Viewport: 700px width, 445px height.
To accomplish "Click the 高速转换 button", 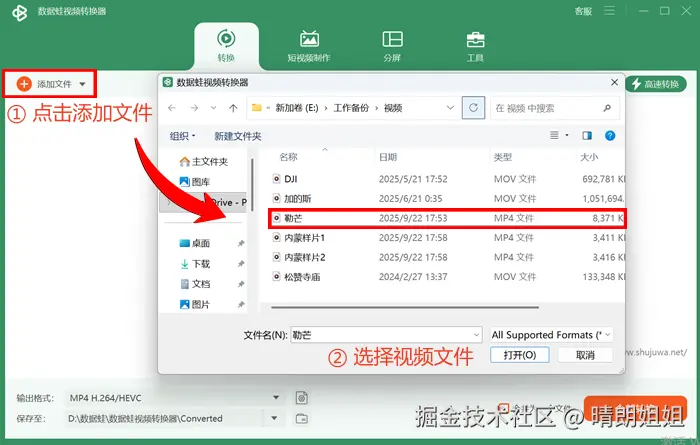I will click(x=655, y=84).
